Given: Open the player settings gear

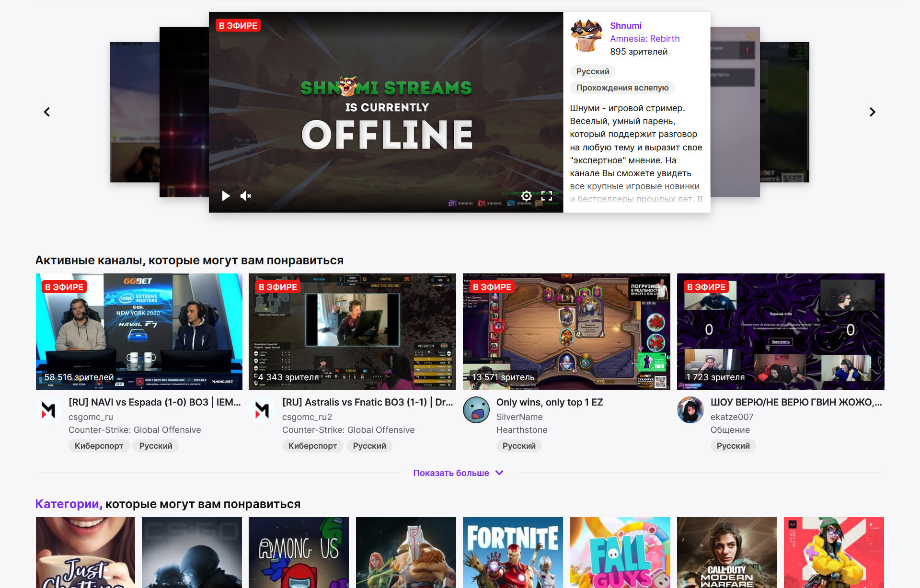Looking at the screenshot, I should coord(527,196).
